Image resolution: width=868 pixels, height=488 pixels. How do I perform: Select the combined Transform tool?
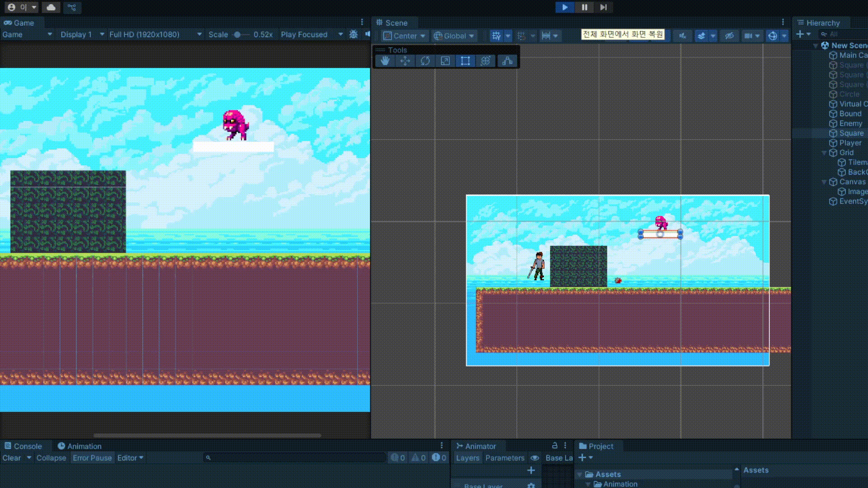pos(486,61)
